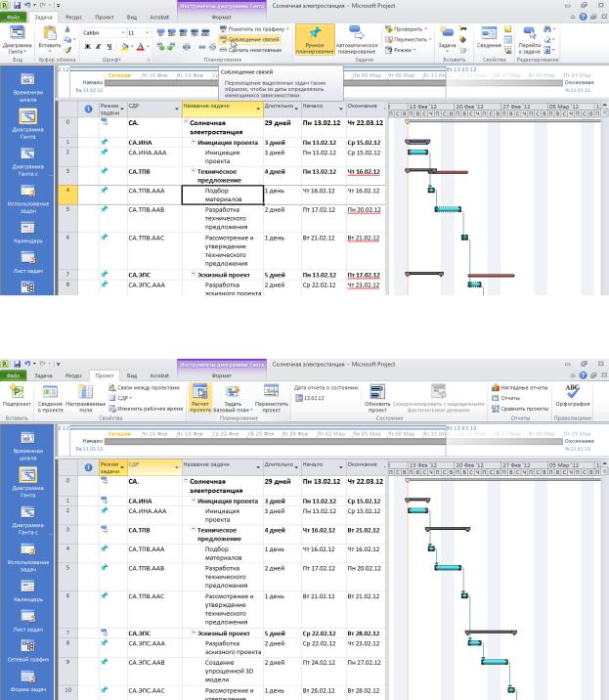Click Сведения task information in upper ribbon
Viewport: 609px width, 700px height.
(x=489, y=37)
